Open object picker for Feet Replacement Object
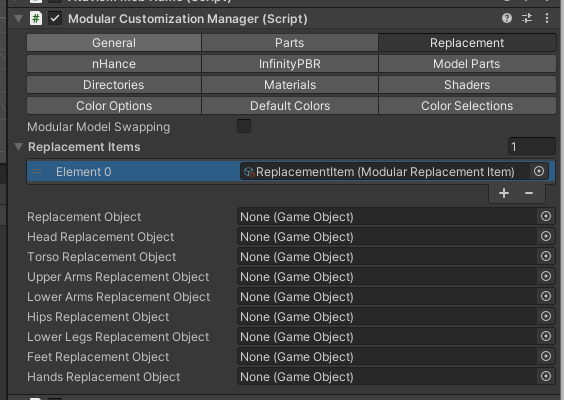 tap(546, 356)
